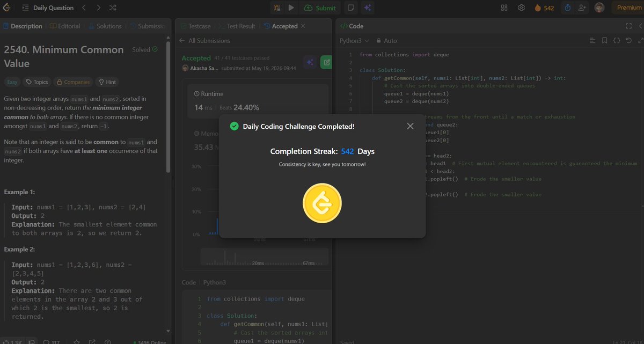Click the curly braces icon in editor
Viewport: 644px width, 344px height.
pyautogui.click(x=616, y=40)
